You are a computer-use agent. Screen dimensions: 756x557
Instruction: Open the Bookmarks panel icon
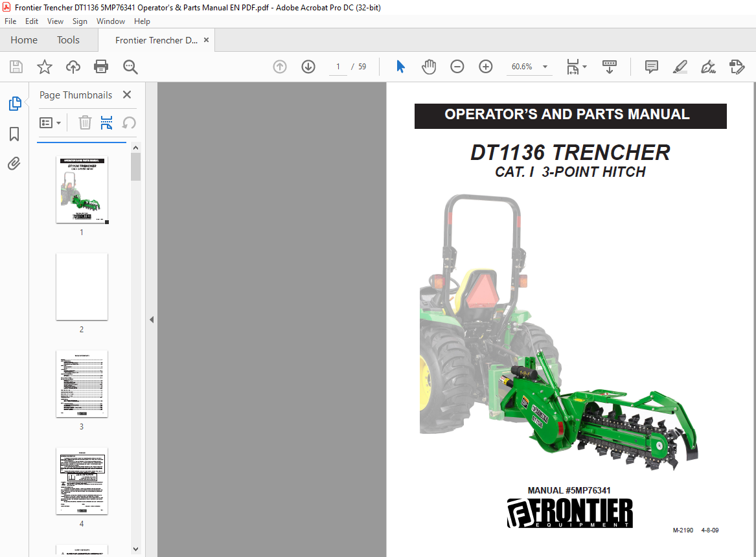point(14,134)
